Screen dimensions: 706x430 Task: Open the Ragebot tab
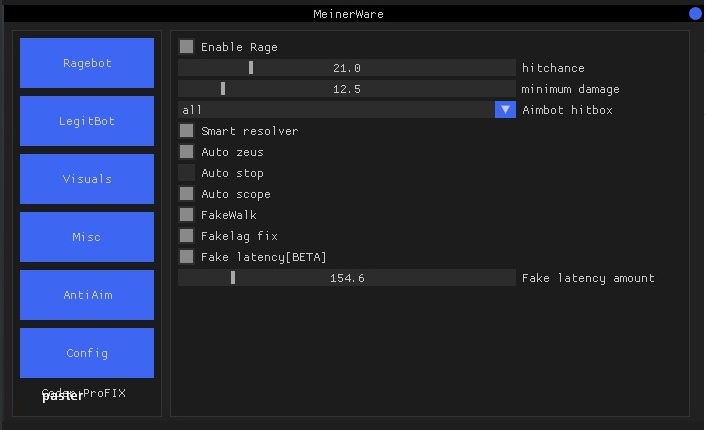click(x=87, y=63)
